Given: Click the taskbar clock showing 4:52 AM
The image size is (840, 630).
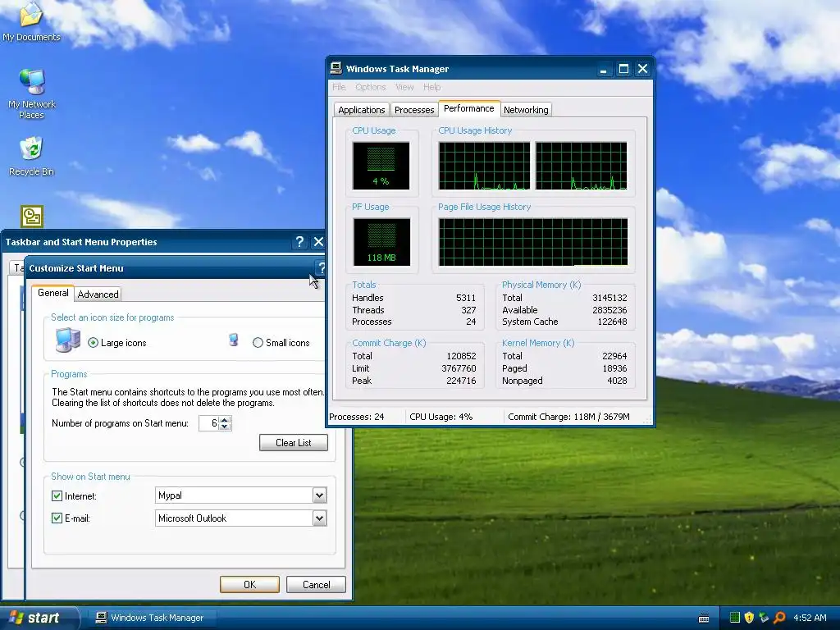Looking at the screenshot, I should [x=810, y=618].
